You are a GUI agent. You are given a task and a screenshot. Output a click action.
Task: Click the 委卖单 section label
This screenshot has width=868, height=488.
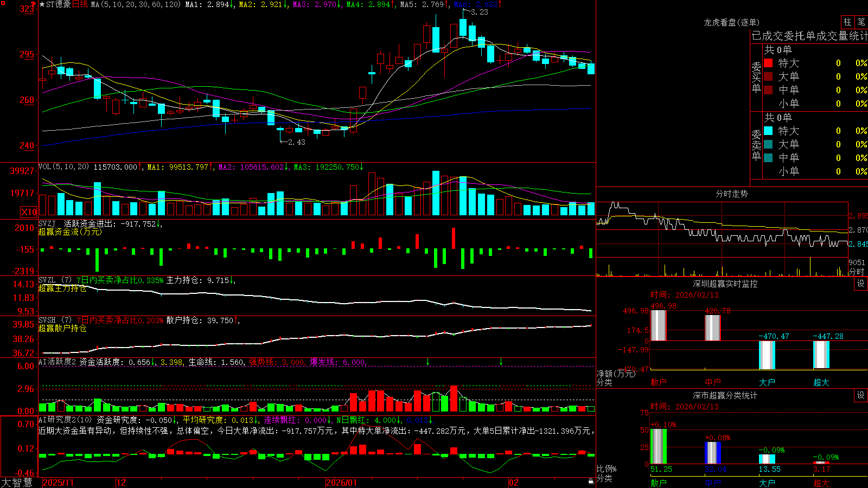tap(756, 145)
